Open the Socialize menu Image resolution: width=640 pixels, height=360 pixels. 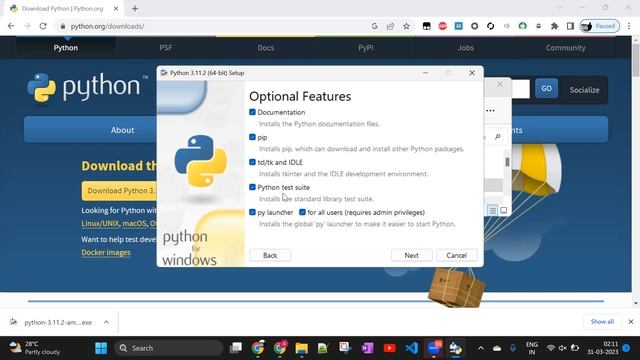pos(584,90)
